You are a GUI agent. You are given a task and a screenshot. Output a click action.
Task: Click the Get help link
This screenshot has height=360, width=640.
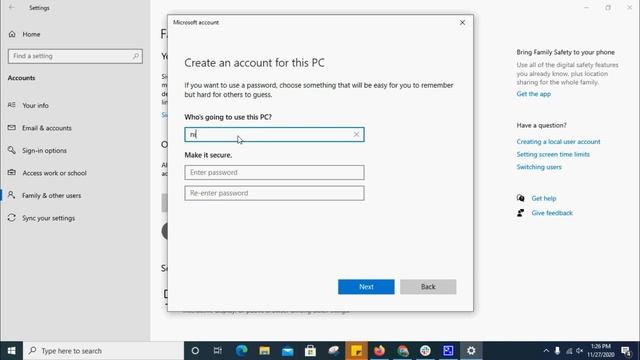coord(544,198)
